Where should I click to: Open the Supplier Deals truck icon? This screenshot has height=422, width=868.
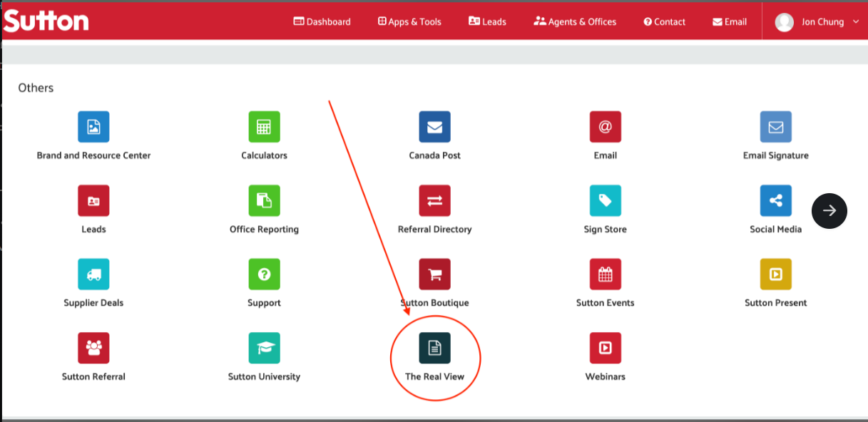[93, 274]
